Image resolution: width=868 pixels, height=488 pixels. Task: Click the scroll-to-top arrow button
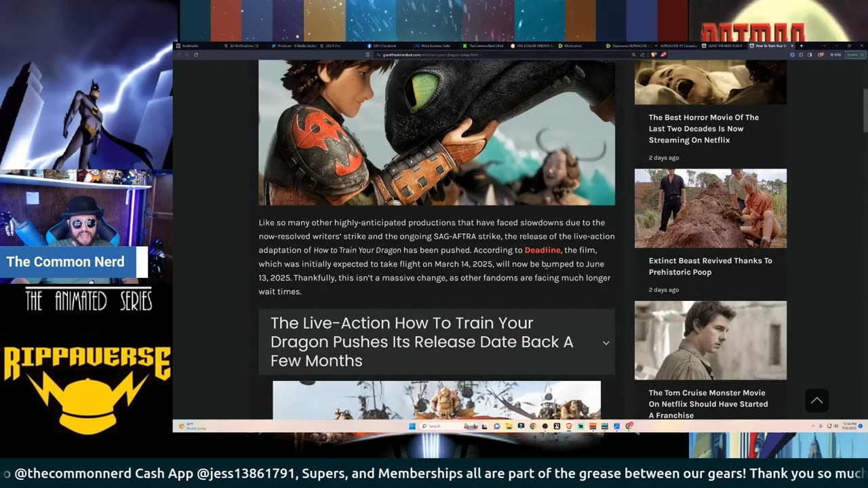[817, 401]
